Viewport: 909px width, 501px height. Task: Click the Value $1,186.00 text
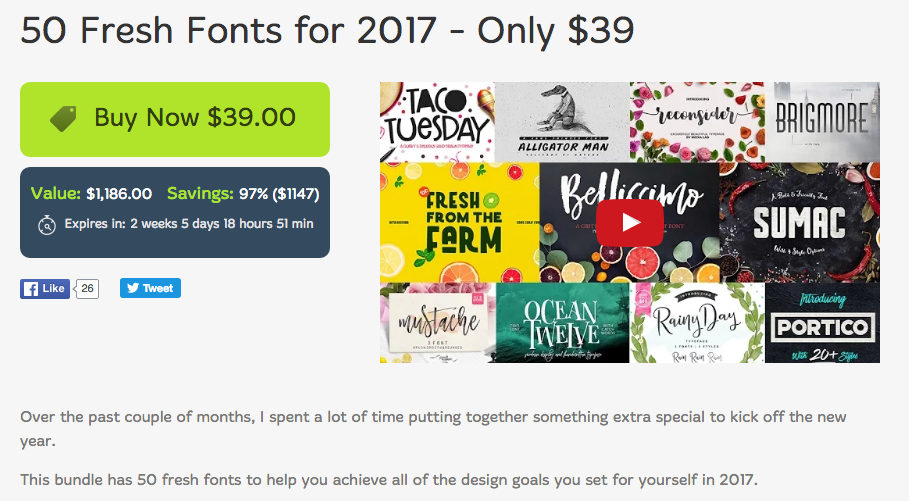pyautogui.click(x=92, y=194)
